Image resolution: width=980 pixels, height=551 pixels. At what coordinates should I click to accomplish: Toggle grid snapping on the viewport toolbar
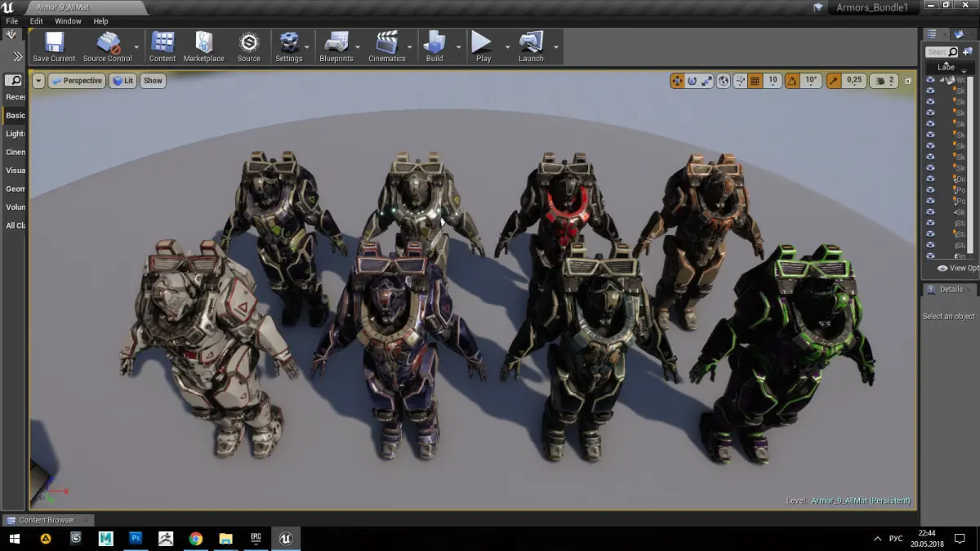pos(755,81)
